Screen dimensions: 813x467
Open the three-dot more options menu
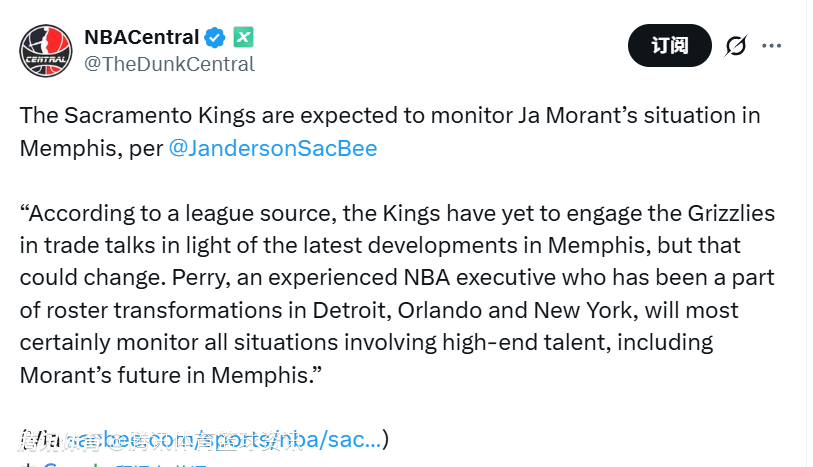point(772,46)
